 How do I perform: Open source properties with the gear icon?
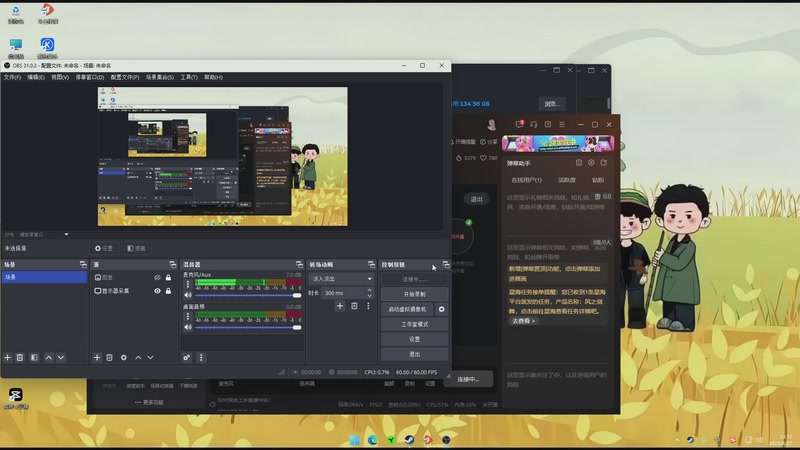tap(123, 358)
